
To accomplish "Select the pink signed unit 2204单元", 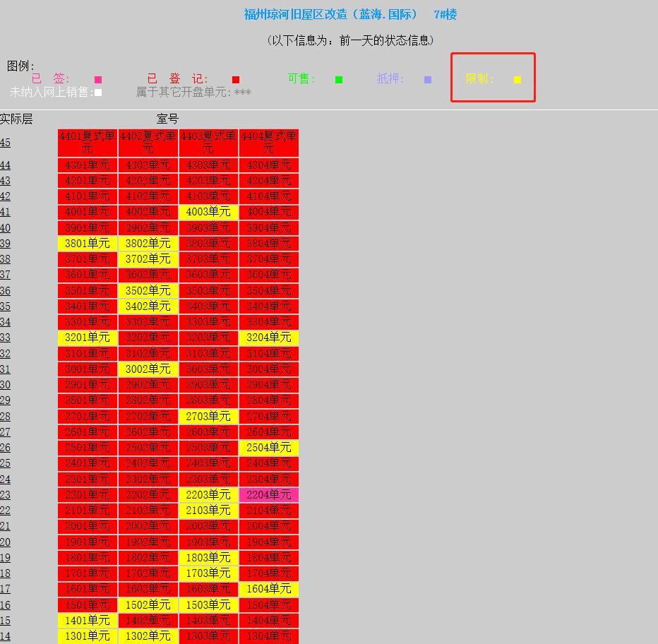I will click(268, 494).
